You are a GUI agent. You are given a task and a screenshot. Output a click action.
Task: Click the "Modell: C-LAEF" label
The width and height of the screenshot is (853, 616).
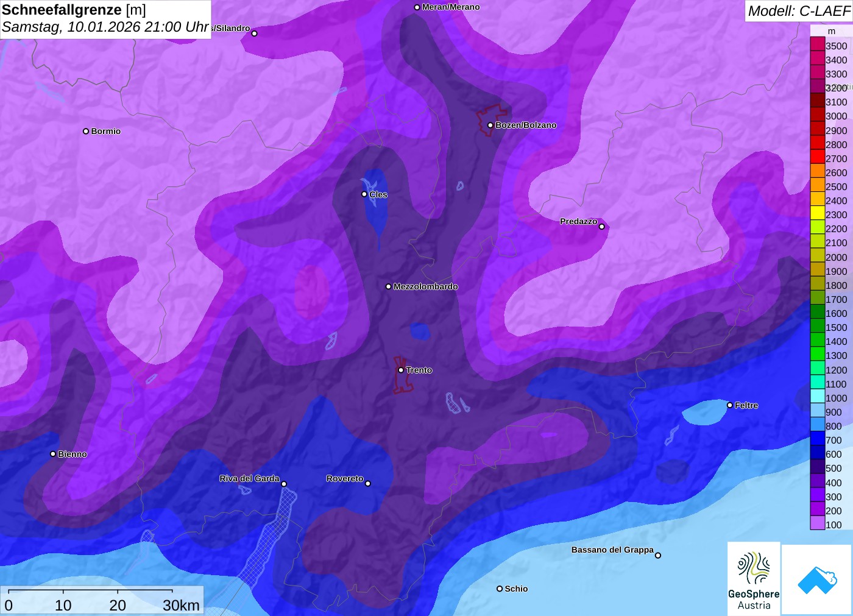click(799, 11)
